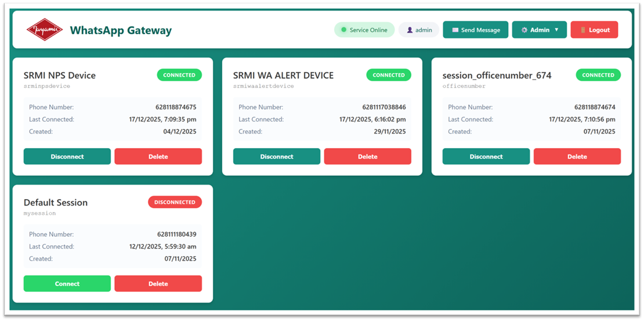The image size is (644, 321).
Task: Click created date 07/11/2025 on session_officenumber_674
Action: [x=599, y=132]
